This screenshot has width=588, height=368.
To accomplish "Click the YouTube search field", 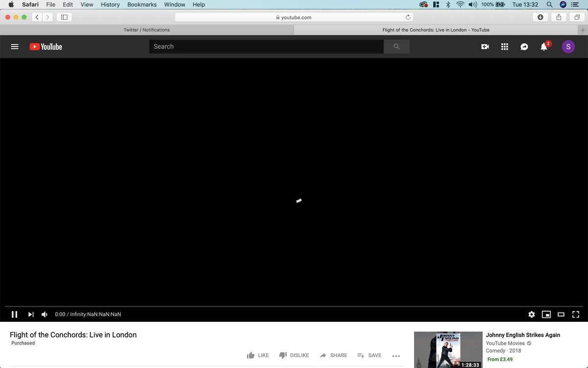I will [266, 47].
